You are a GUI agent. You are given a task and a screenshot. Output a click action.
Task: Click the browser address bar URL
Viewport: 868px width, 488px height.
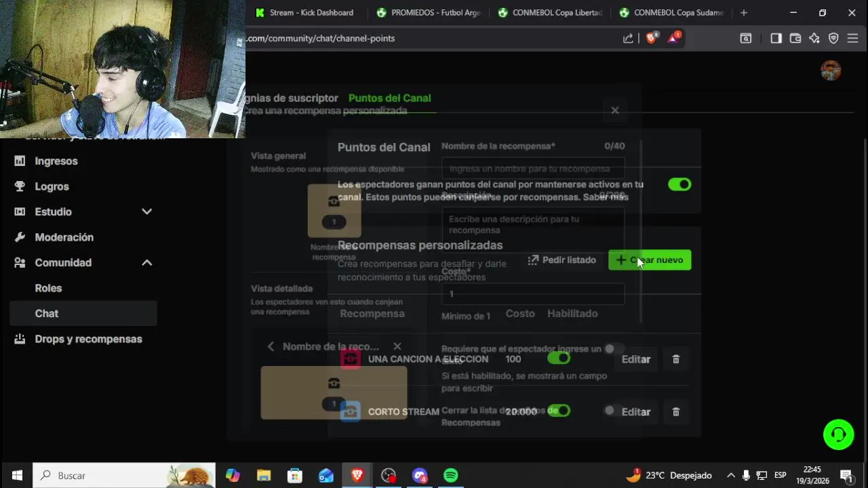pos(320,39)
